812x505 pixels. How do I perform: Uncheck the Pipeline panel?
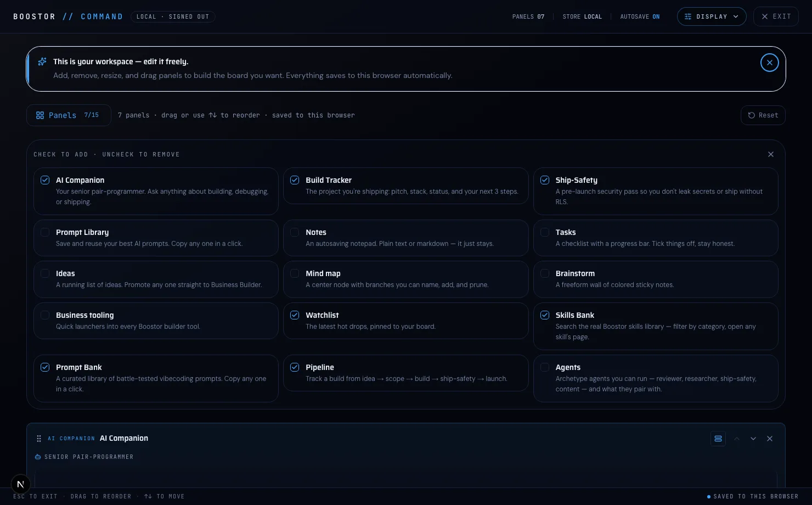point(295,367)
